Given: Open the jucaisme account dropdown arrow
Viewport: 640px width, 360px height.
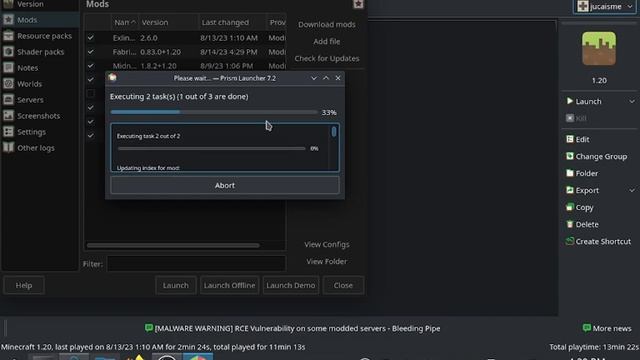Looking at the screenshot, I should tap(630, 7).
